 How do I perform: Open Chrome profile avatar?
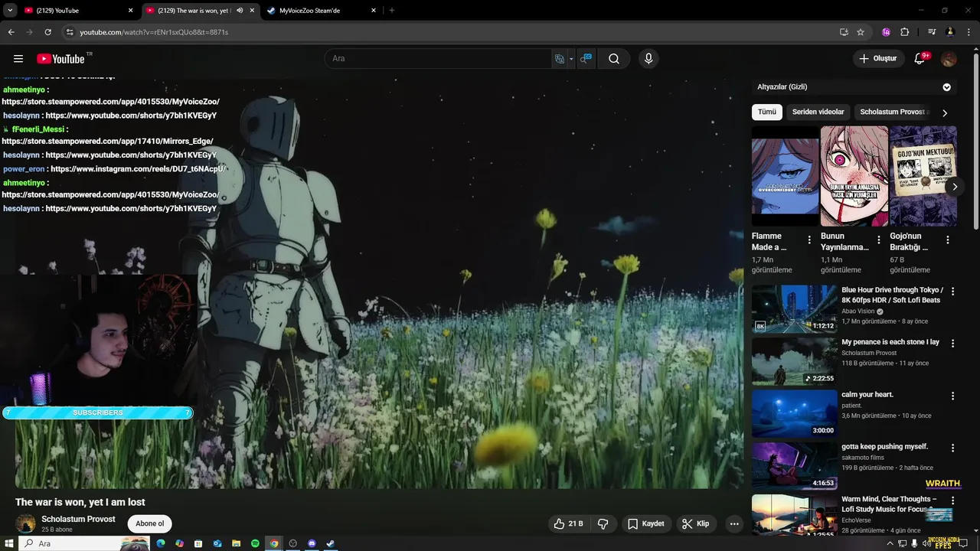pos(950,32)
